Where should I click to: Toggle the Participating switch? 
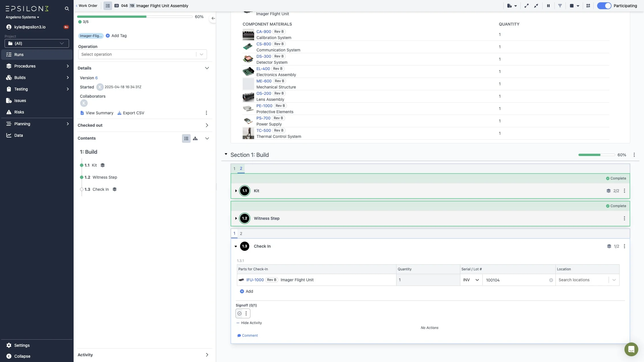pyautogui.click(x=604, y=6)
